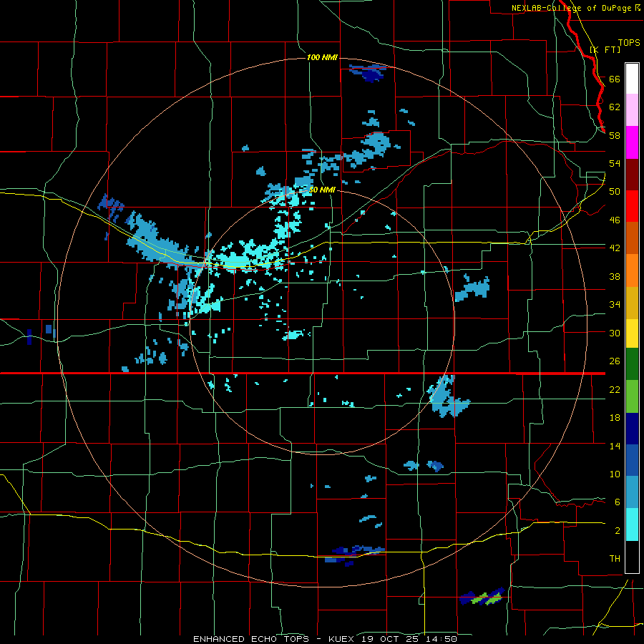Image resolution: width=644 pixels, height=644 pixels.
Task: Select the 30 legend value
Action: click(615, 333)
